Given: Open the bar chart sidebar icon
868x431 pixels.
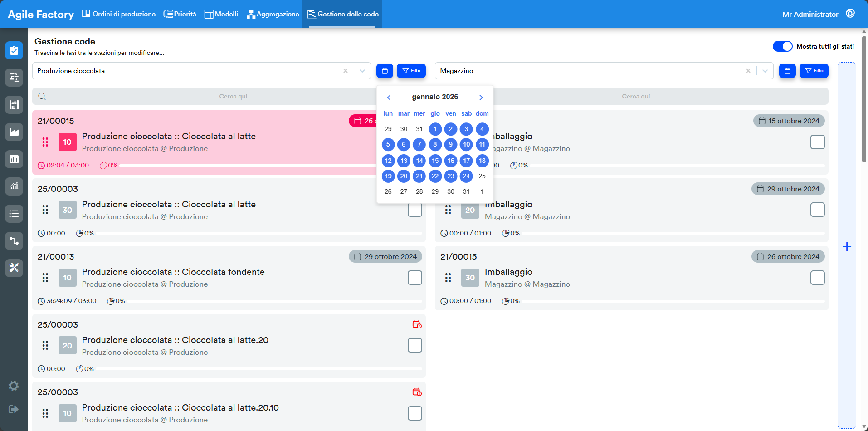Looking at the screenshot, I should pyautogui.click(x=14, y=159).
